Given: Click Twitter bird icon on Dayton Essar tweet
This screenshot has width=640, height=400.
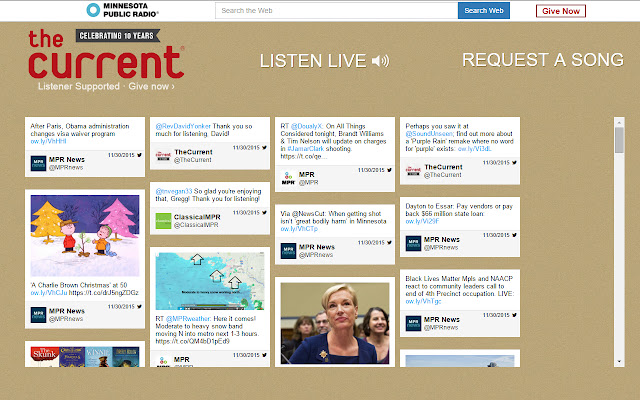Looking at the screenshot, I should (514, 235).
